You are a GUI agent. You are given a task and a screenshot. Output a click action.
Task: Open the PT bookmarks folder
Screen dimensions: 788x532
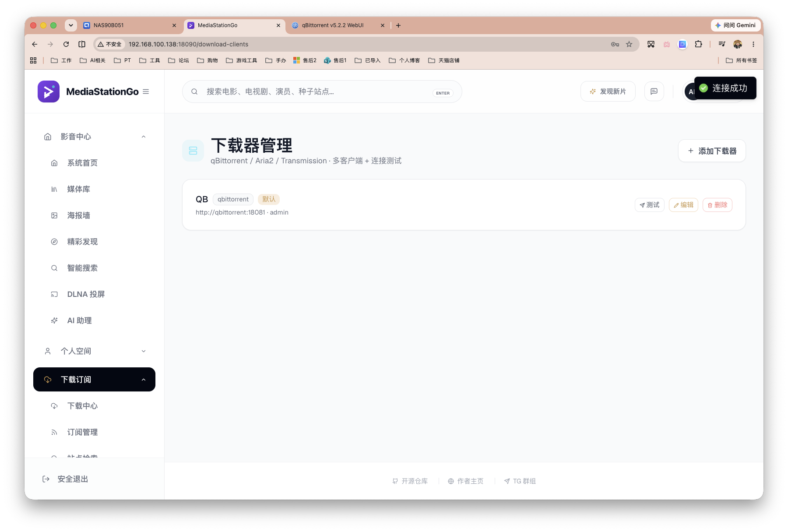123,60
